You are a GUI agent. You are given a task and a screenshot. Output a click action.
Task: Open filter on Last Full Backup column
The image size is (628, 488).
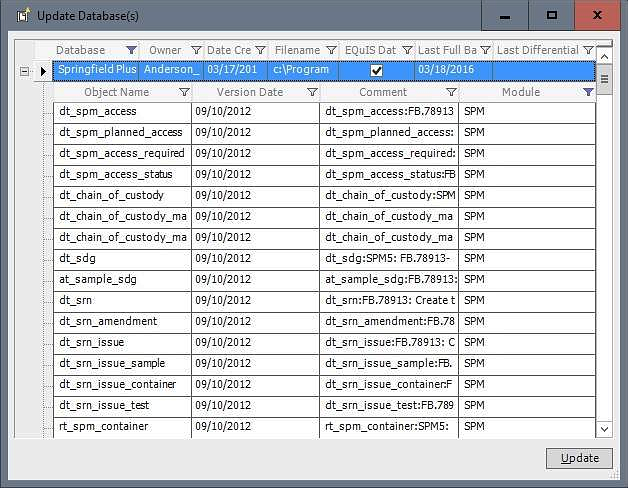click(486, 50)
